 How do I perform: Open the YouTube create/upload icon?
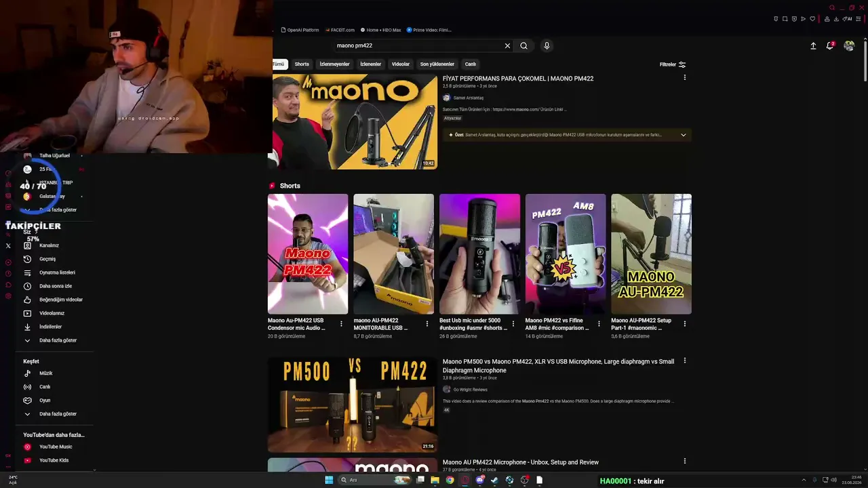tap(813, 45)
